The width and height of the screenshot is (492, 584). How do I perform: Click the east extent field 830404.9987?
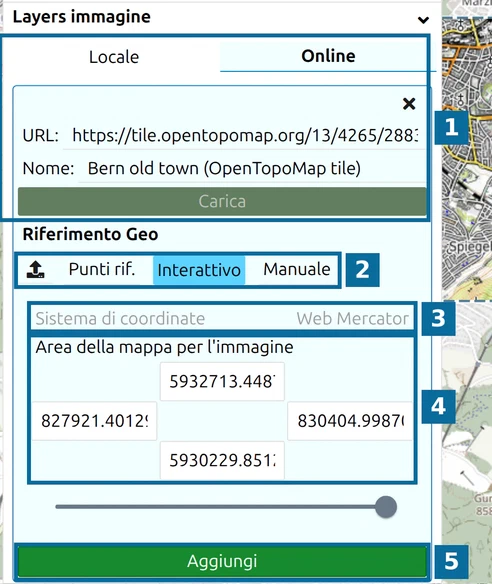pyautogui.click(x=350, y=421)
